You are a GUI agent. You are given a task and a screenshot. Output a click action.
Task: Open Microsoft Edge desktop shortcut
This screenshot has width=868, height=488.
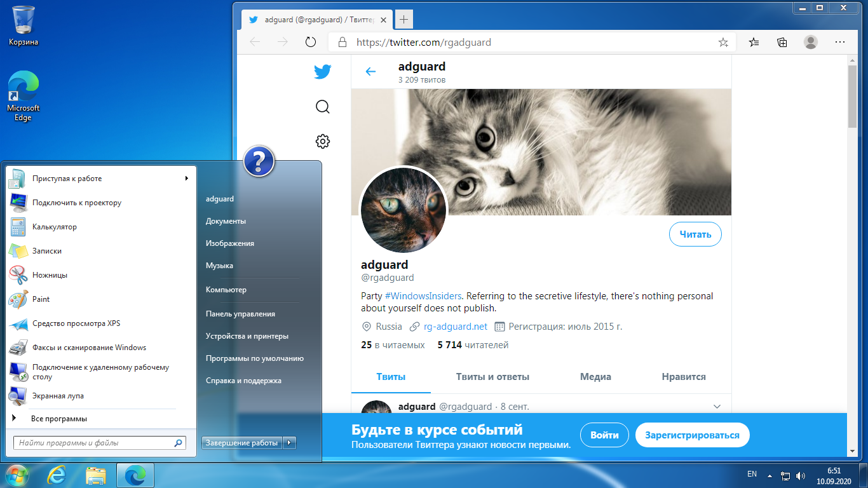pyautogui.click(x=24, y=96)
